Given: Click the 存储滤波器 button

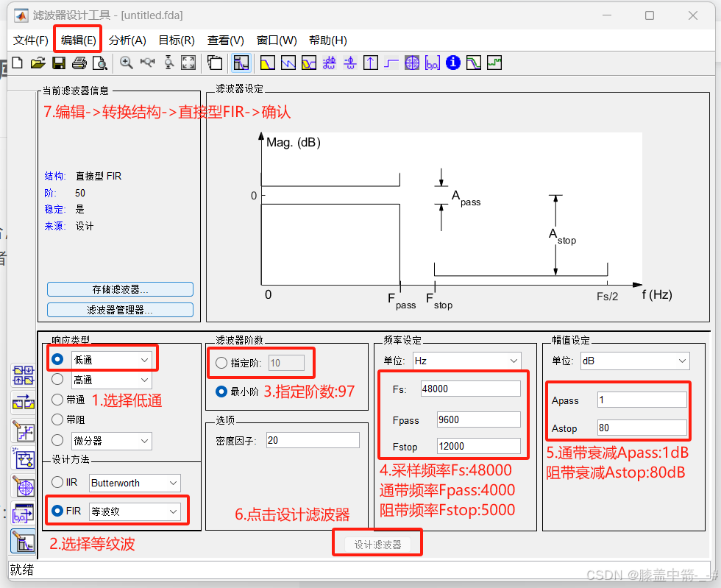Looking at the screenshot, I should pyautogui.click(x=120, y=289).
